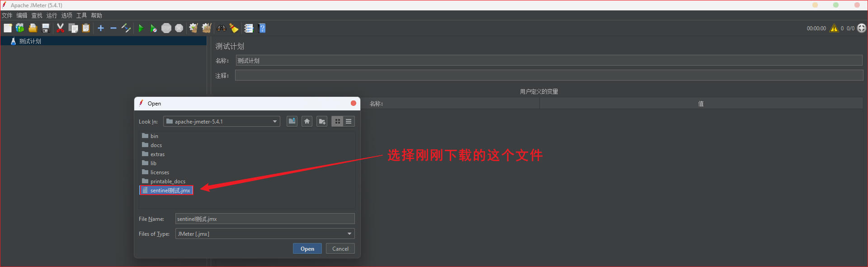The width and height of the screenshot is (868, 267).
Task: Click the Clear single-broom icon
Action: [193, 28]
